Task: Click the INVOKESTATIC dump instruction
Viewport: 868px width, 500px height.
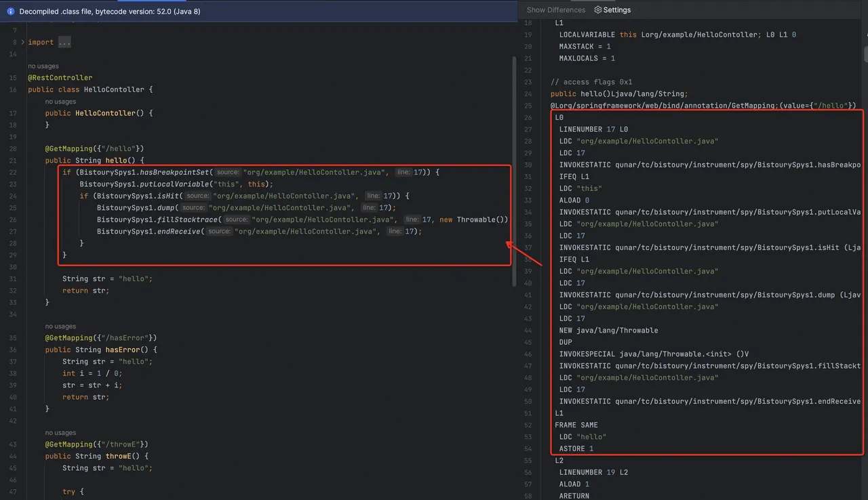Action: (x=710, y=295)
